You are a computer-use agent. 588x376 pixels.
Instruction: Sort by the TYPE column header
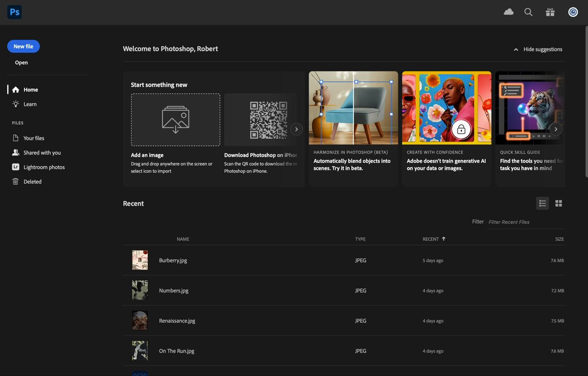click(x=360, y=239)
